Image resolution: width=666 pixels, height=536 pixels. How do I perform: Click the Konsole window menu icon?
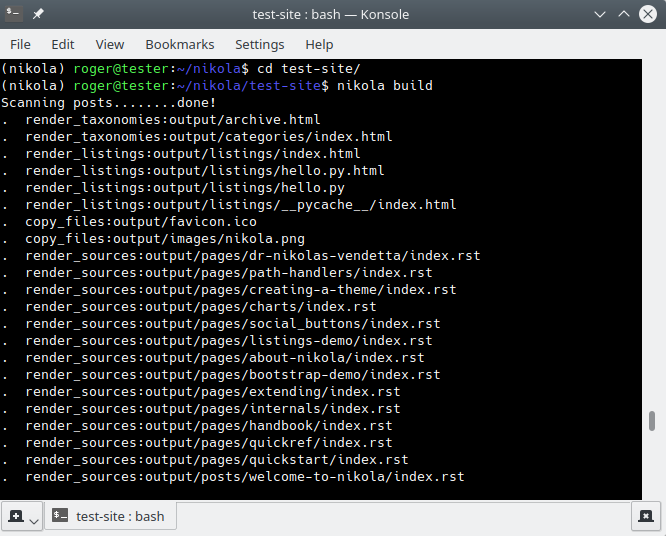tap(15, 15)
